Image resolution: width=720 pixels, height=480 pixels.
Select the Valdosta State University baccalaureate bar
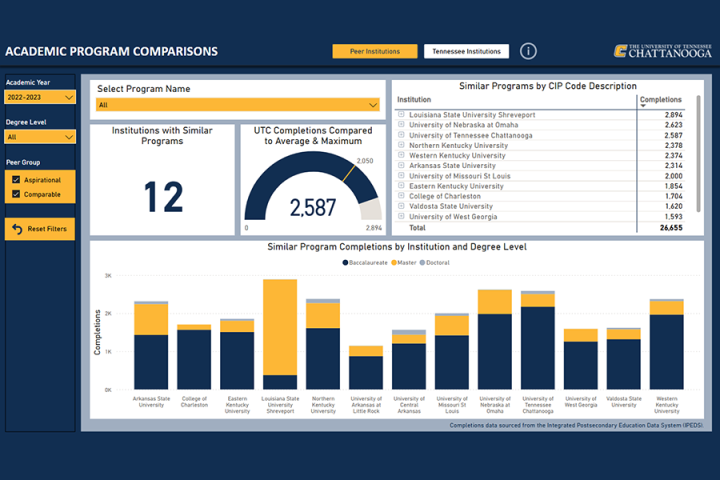[x=624, y=364]
